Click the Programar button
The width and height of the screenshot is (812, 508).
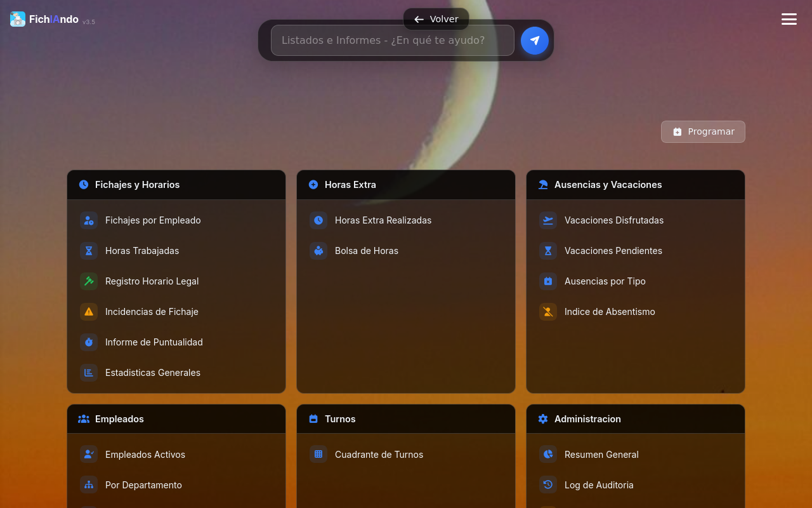703,131
